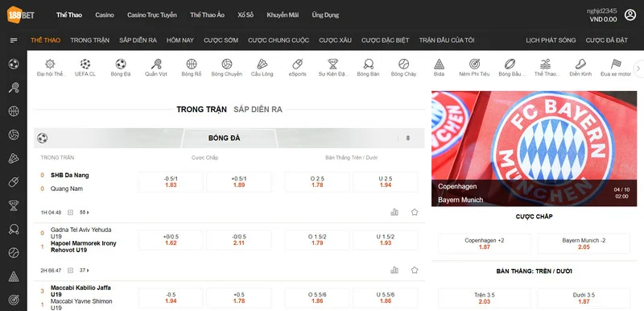Image resolution: width=644 pixels, height=311 pixels.
Task: Choose the Điền Kinh sport category
Action: (x=580, y=68)
